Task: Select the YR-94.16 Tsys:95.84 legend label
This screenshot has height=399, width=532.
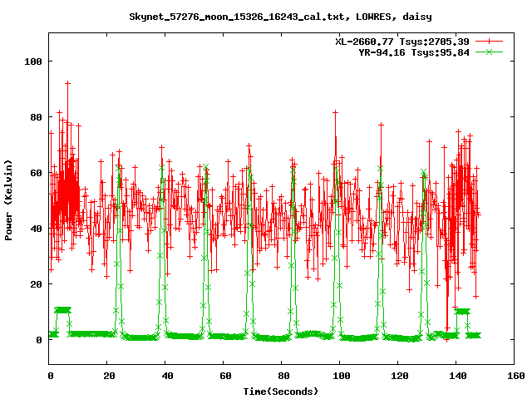Action: [414, 52]
